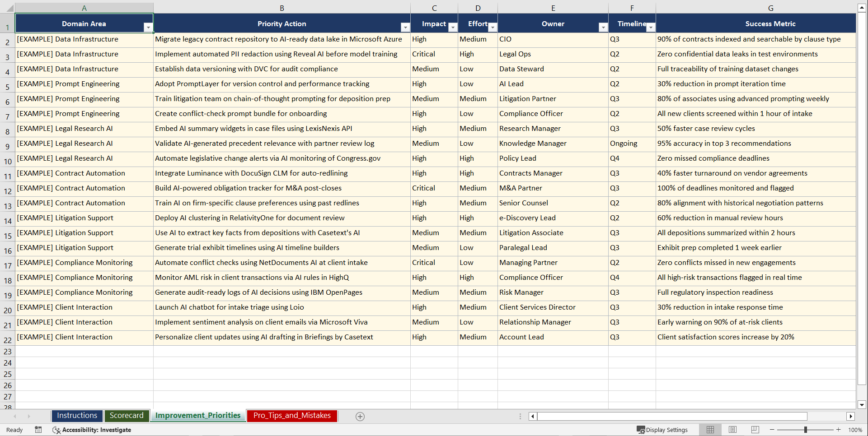
Task: Open the Pro_Tips_and_Mistakes sheet tab
Action: pos(291,416)
